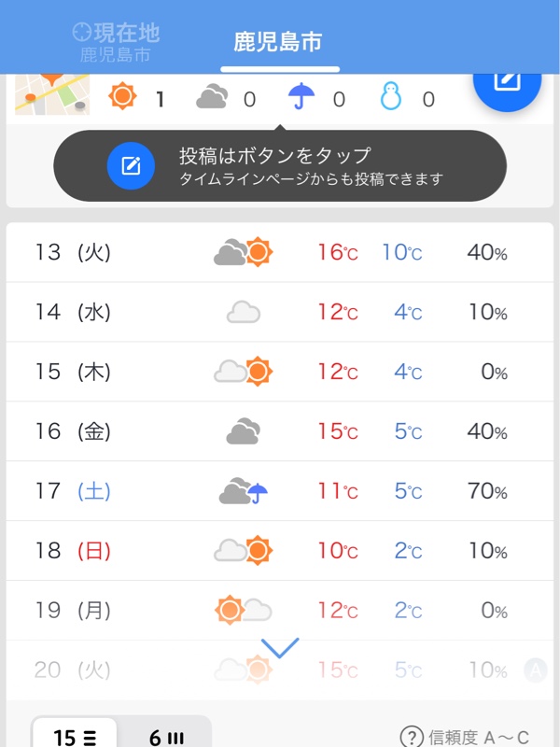The image size is (560, 747).
Task: Open the 17 (土) rainy forecast row
Action: [x=280, y=491]
